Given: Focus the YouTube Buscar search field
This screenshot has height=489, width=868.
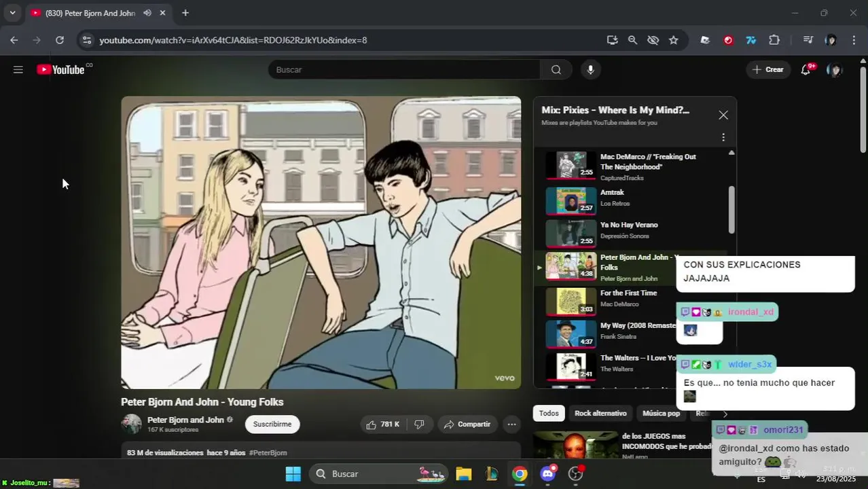Looking at the screenshot, I should [404, 69].
